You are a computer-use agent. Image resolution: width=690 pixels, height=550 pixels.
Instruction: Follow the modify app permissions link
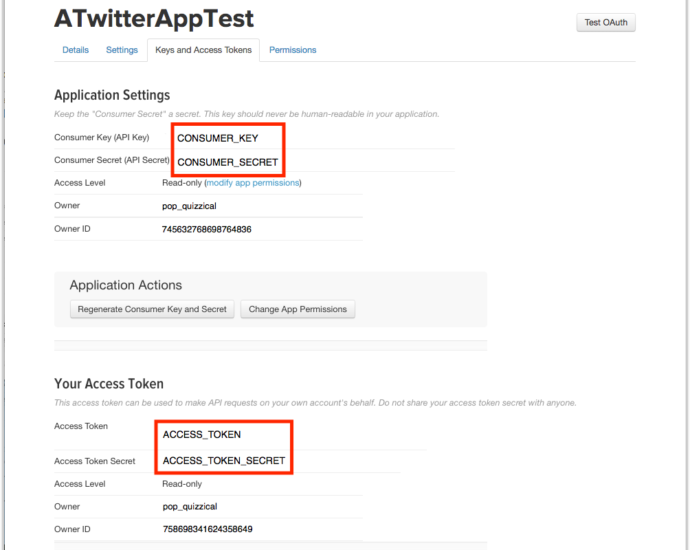coord(253,183)
